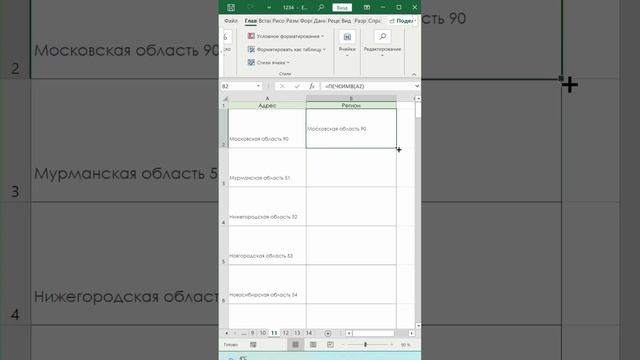Switch to the Формулы ribbon tab
Image resolution: width=640 pixels, height=360 pixels.
pyautogui.click(x=306, y=20)
